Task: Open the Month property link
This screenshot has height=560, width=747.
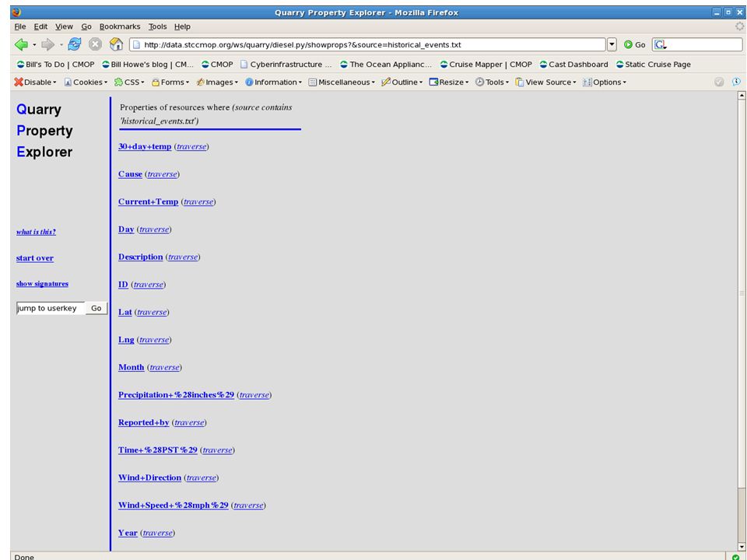Action: click(131, 368)
